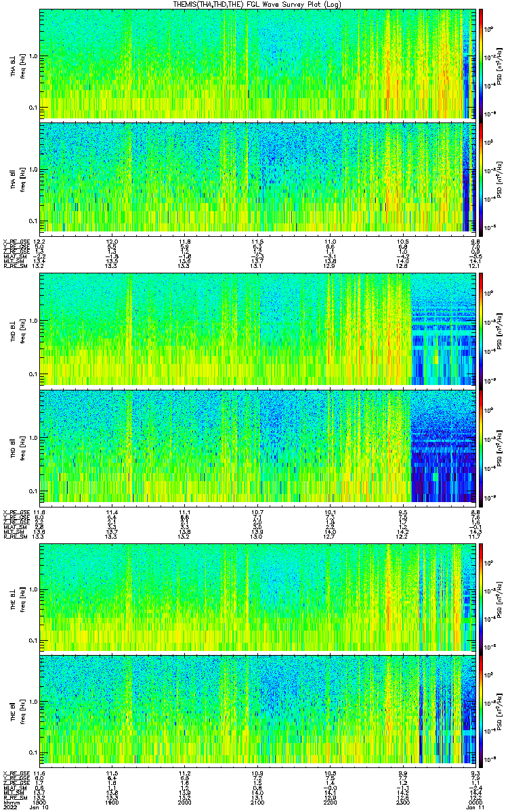Click the THE BII freq [Hz] axis label
This screenshot has height=812, width=508.
[18, 709]
